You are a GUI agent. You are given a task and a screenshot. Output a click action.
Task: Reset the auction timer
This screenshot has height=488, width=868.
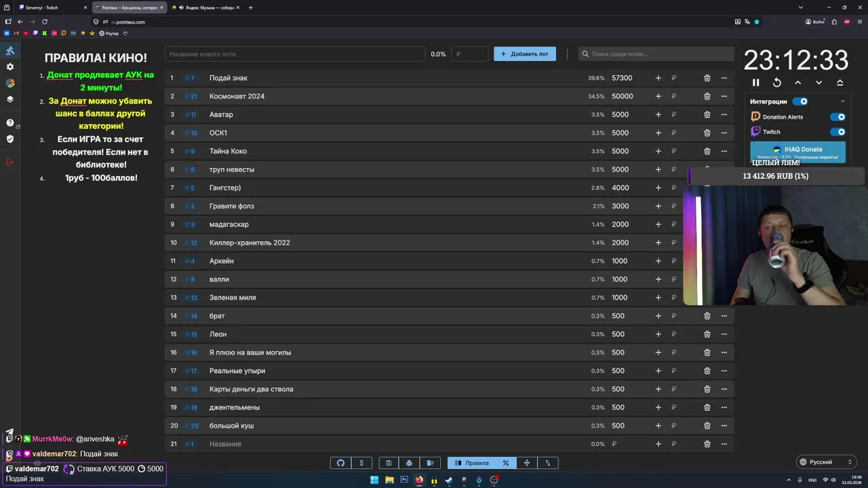pyautogui.click(x=777, y=83)
